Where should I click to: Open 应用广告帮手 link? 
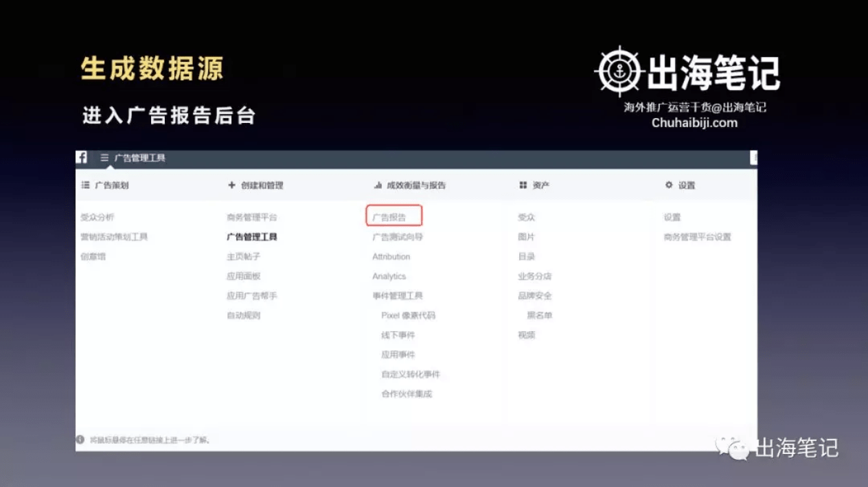(252, 296)
